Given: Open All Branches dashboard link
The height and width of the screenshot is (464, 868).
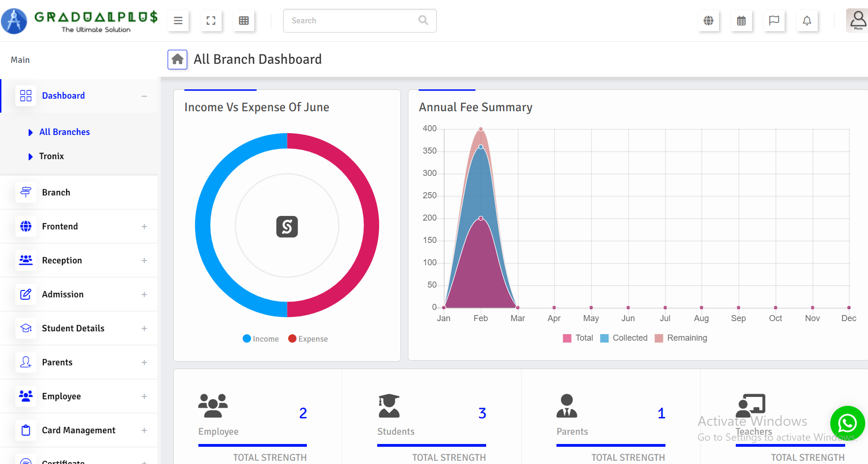Looking at the screenshot, I should (x=64, y=132).
